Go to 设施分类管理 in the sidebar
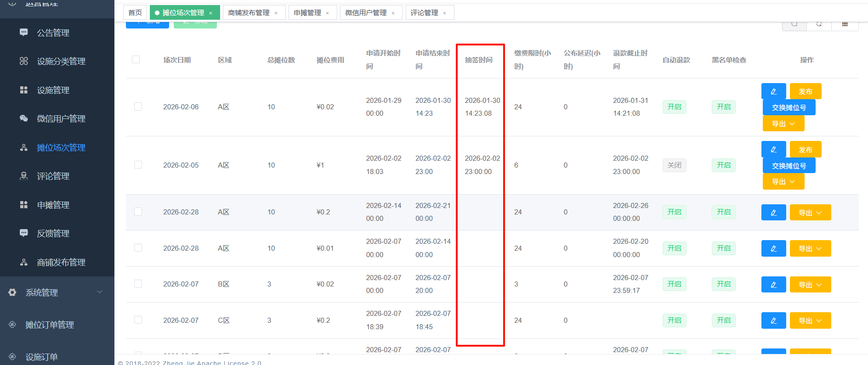868x365 pixels. point(61,62)
